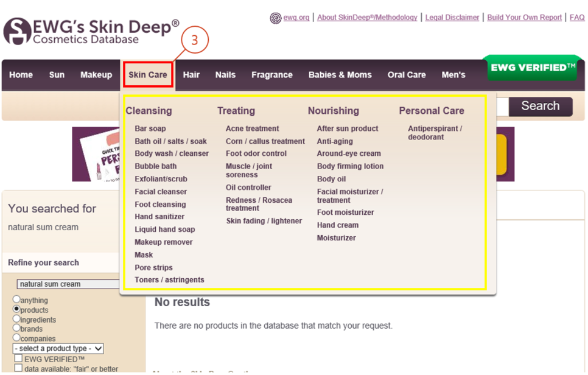
Task: Choose Bath oil / salts / soak
Action: (170, 141)
